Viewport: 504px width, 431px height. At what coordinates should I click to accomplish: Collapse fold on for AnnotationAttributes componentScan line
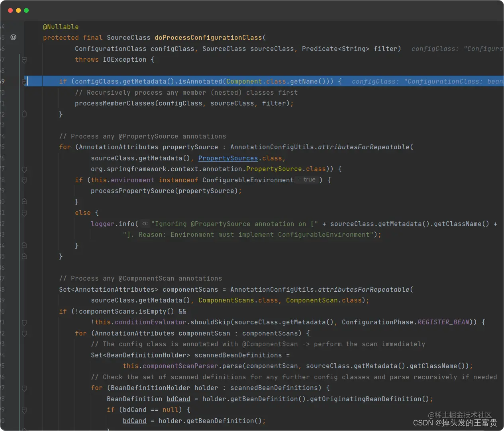(24, 333)
